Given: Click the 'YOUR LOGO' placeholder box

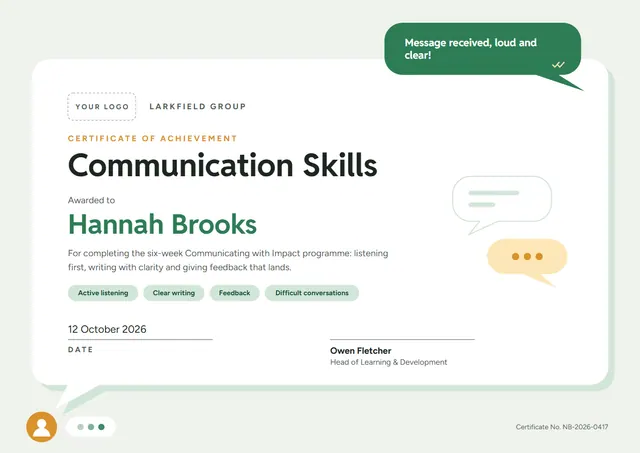Looking at the screenshot, I should (102, 107).
